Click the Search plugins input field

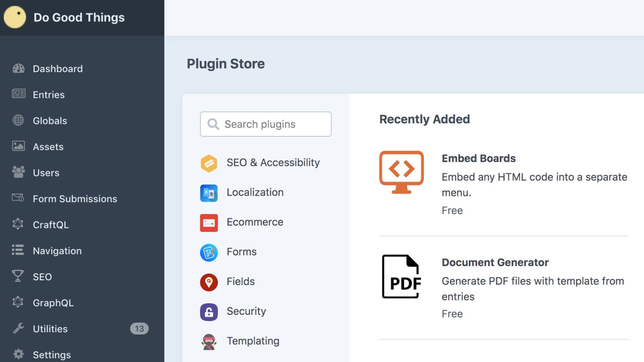click(x=265, y=124)
